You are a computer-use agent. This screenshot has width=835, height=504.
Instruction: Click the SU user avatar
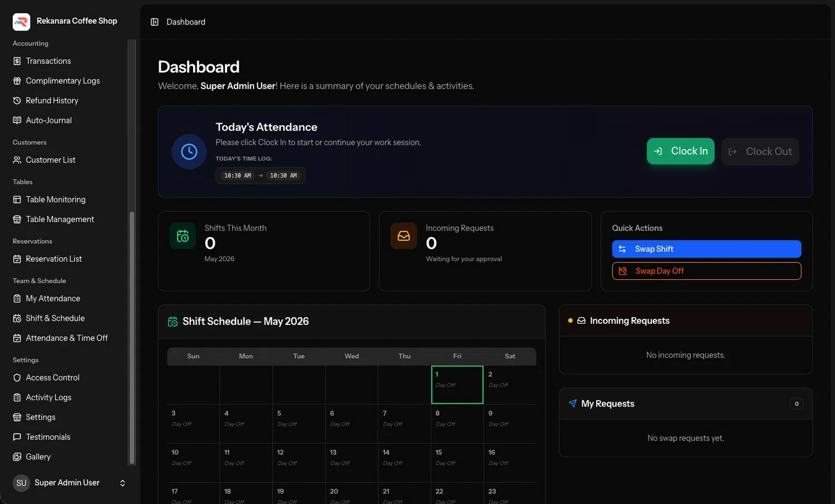[x=21, y=483]
